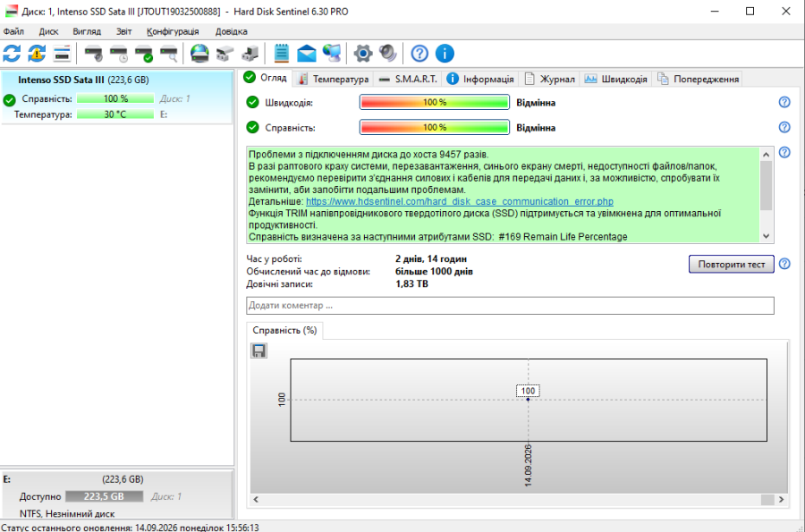
Task: Click the question mark help toolbar icon
Action: (419, 54)
